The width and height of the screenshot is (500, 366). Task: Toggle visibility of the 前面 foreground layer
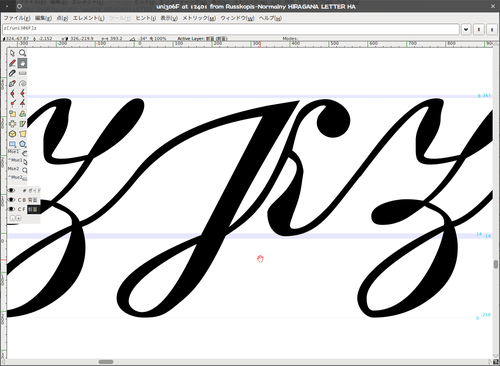(12, 209)
